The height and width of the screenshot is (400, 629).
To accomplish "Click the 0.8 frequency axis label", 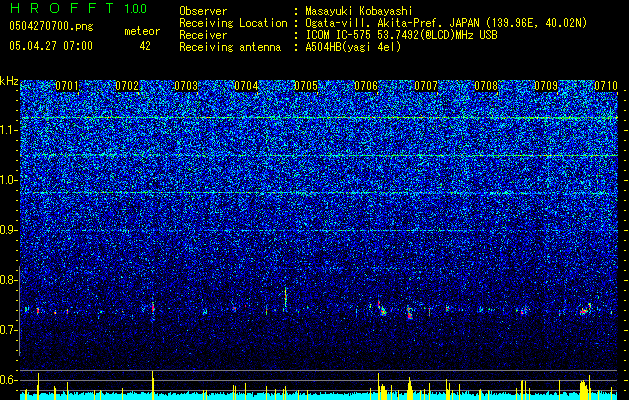I will [x=9, y=280].
